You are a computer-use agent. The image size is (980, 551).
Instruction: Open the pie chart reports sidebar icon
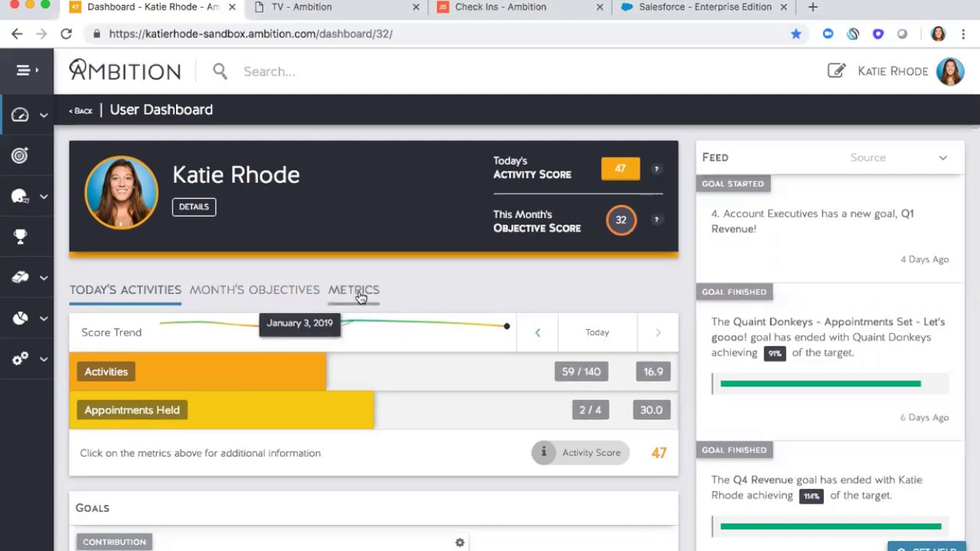pos(20,318)
